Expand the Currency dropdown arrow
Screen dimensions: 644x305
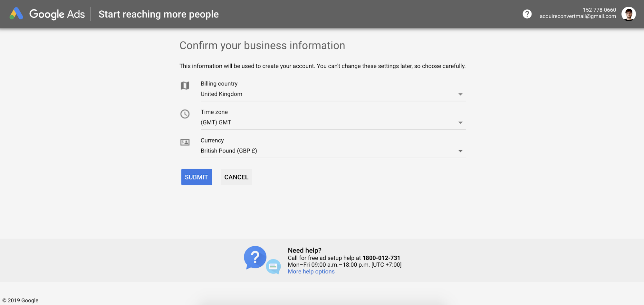click(x=460, y=151)
